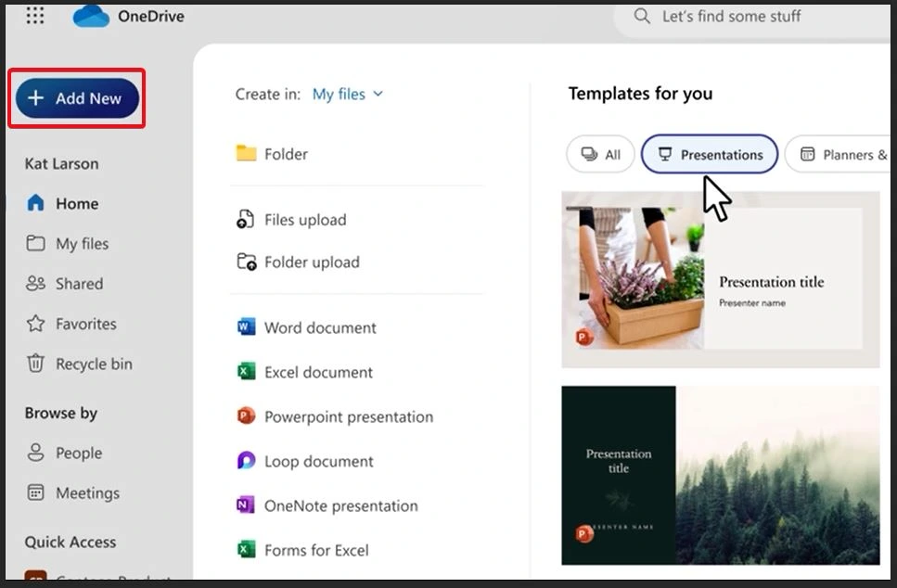Viewport: 897px width, 588px height.
Task: Open Favorites in sidebar
Action: pyautogui.click(x=70, y=324)
